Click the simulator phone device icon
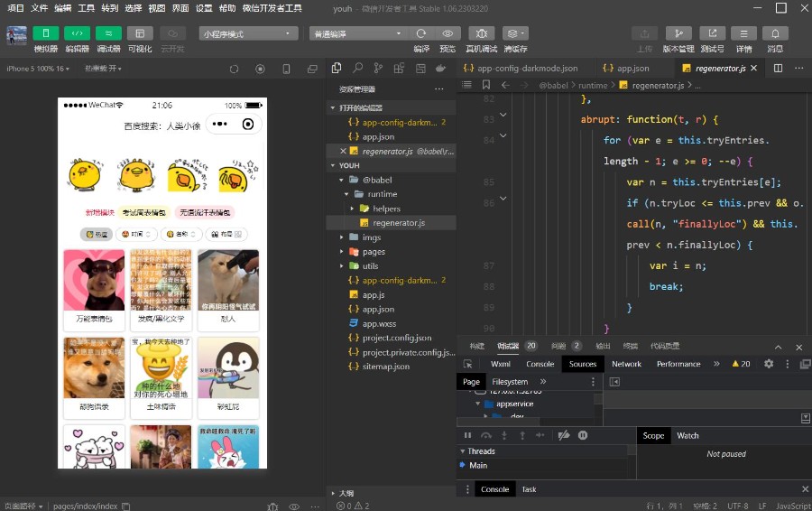 (286, 69)
